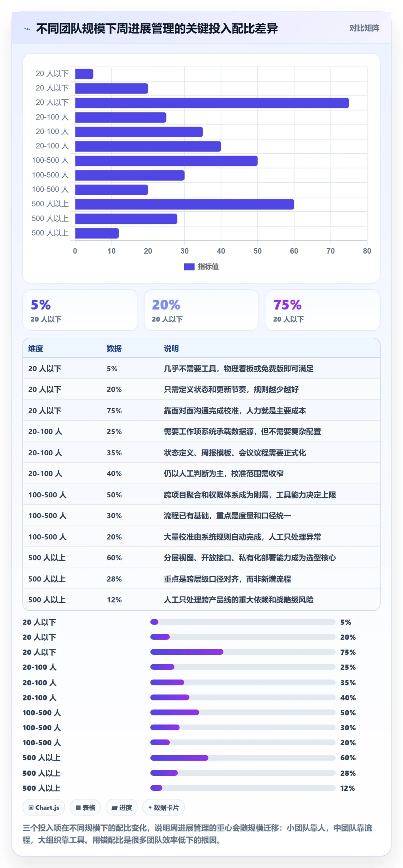This screenshot has width=403, height=868.
Task: Select the row 分层视图、开放接口、私有化部署能力成为选型核心
Action: pyautogui.click(x=201, y=557)
